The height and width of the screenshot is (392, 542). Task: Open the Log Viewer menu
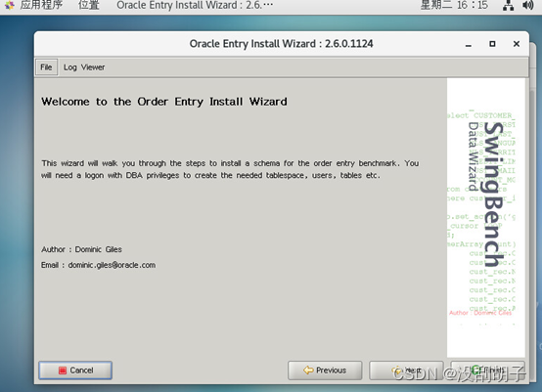84,67
